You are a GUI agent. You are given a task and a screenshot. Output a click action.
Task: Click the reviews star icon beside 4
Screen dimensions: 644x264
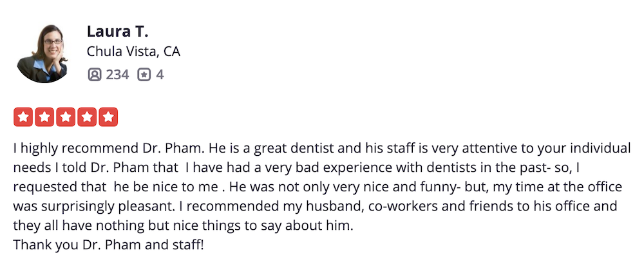(x=144, y=75)
